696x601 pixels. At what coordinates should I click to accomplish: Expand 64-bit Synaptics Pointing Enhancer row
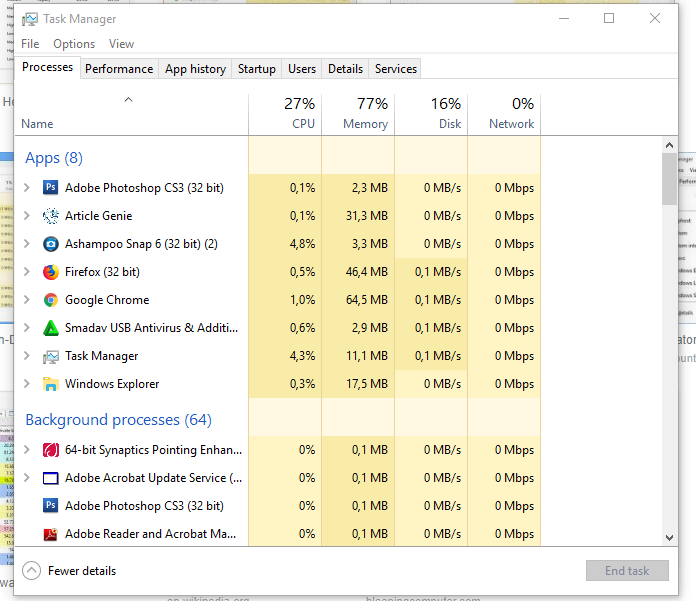pyautogui.click(x=27, y=450)
